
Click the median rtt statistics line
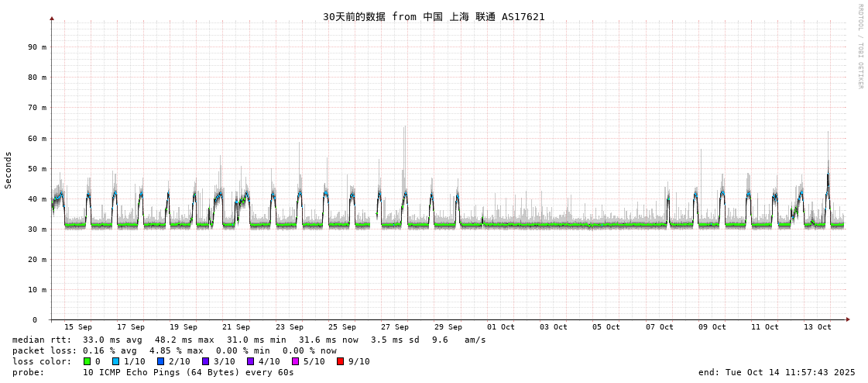point(249,340)
